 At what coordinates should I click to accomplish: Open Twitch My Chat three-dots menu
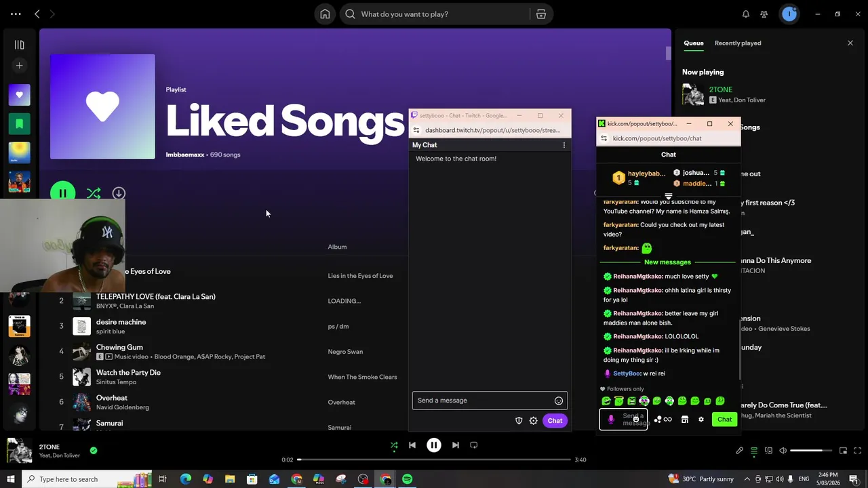[x=564, y=145]
